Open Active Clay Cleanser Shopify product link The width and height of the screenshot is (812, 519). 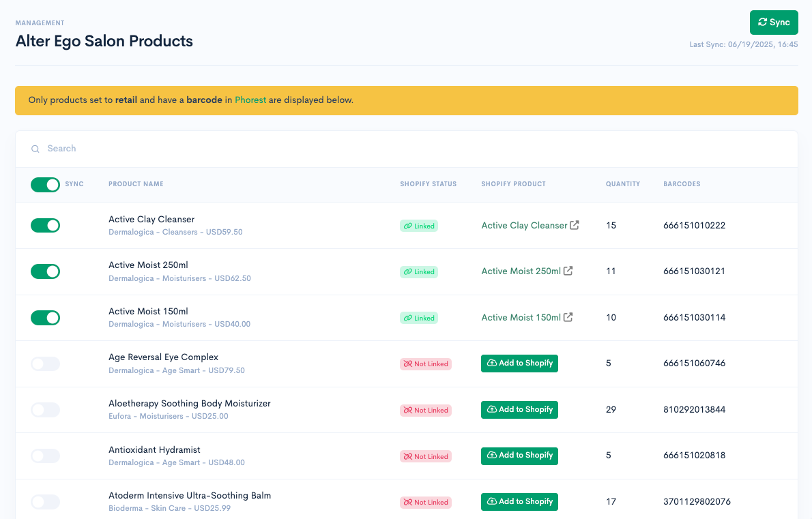point(524,226)
